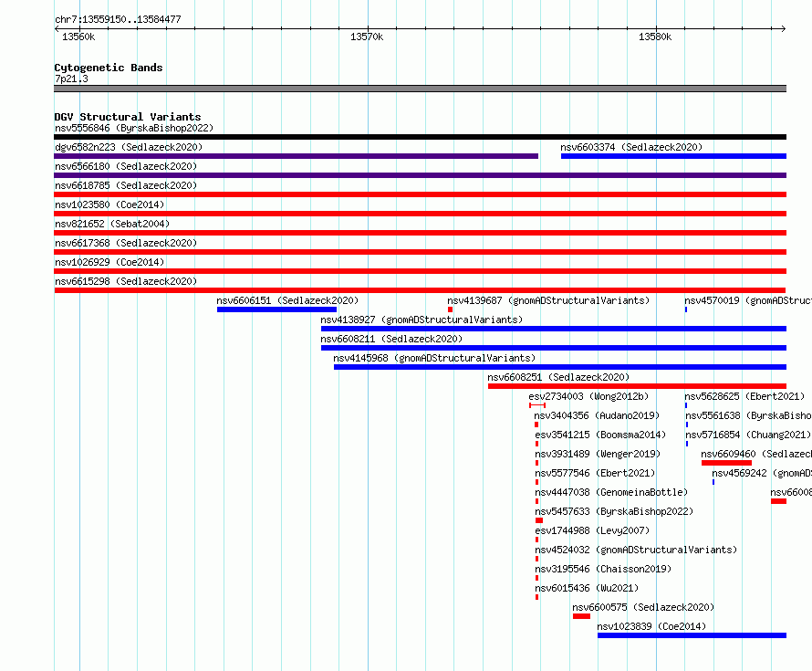Click the 13580k ruler label
The image size is (812, 671).
coord(655,37)
